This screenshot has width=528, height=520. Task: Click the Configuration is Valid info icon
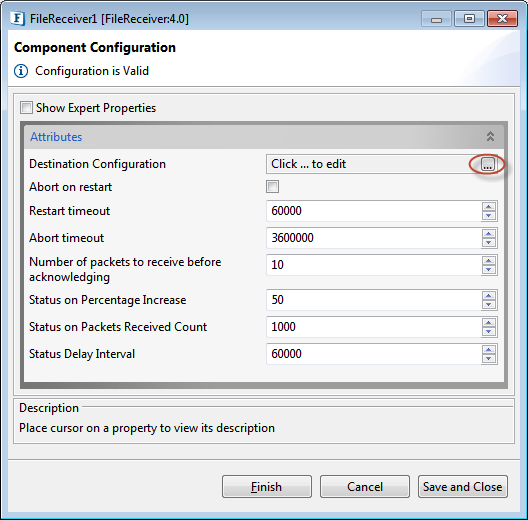21,71
